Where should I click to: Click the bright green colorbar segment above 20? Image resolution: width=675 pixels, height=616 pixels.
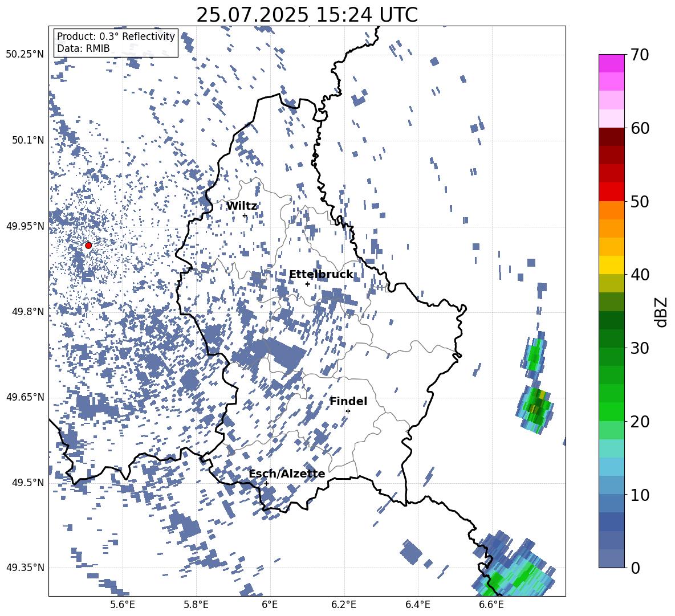coord(611,411)
